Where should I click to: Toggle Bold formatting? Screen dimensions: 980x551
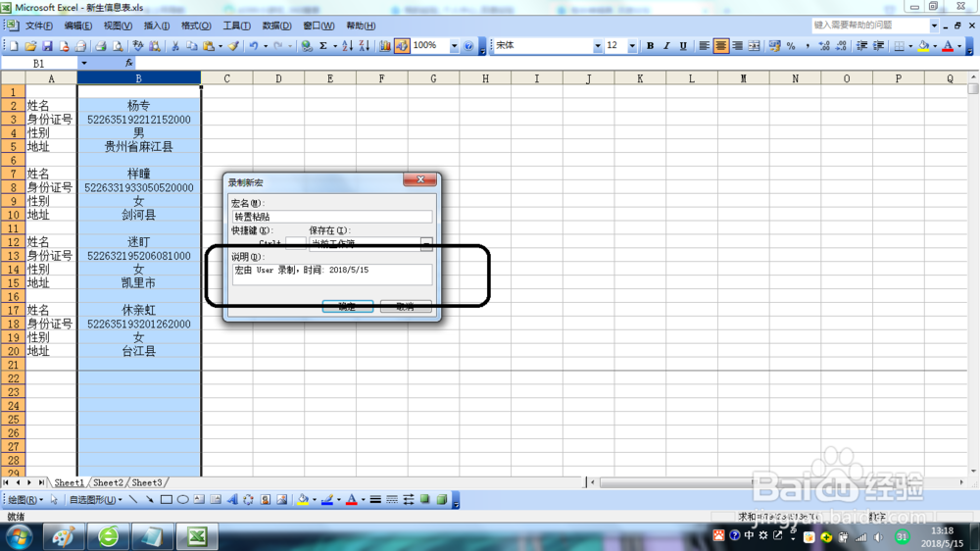(x=650, y=46)
